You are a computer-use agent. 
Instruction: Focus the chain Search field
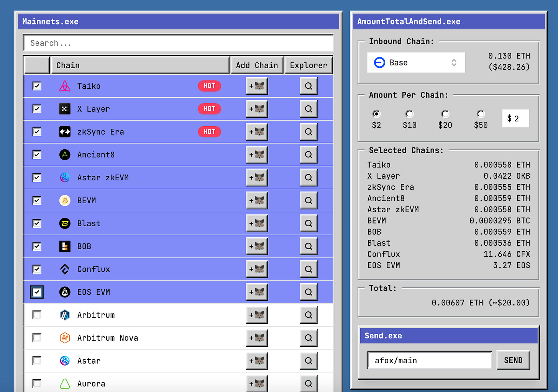click(178, 43)
